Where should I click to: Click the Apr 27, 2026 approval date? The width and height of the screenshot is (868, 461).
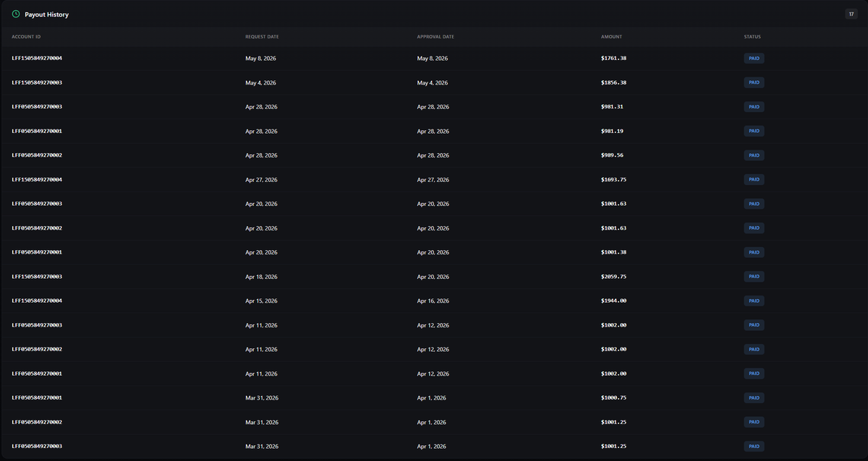point(433,180)
